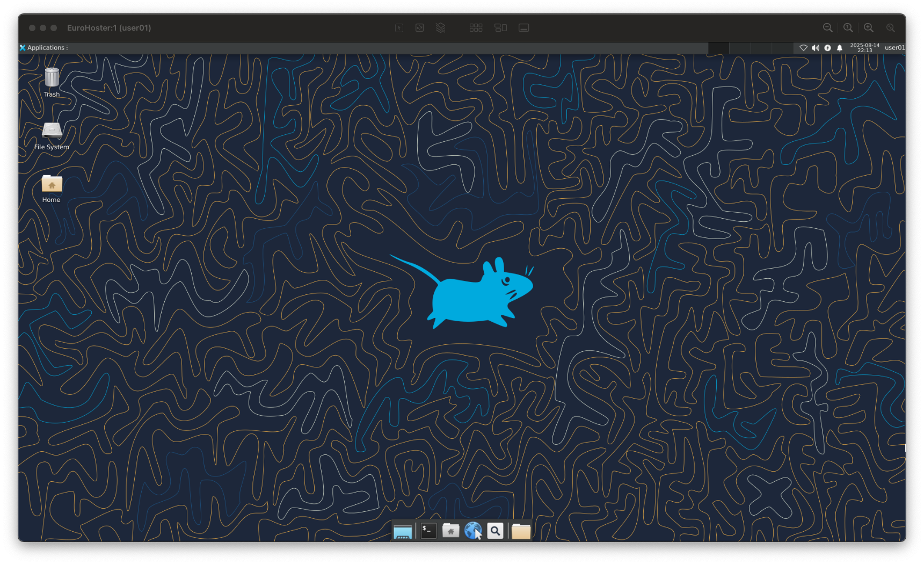Switch to the third workspace
Viewport: 924px width, 564px height.
761,48
